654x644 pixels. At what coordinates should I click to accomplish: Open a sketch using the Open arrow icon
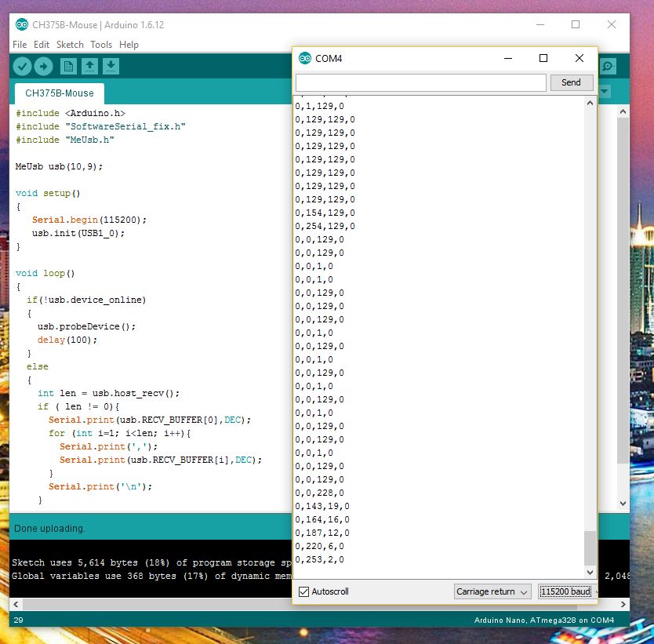89,67
